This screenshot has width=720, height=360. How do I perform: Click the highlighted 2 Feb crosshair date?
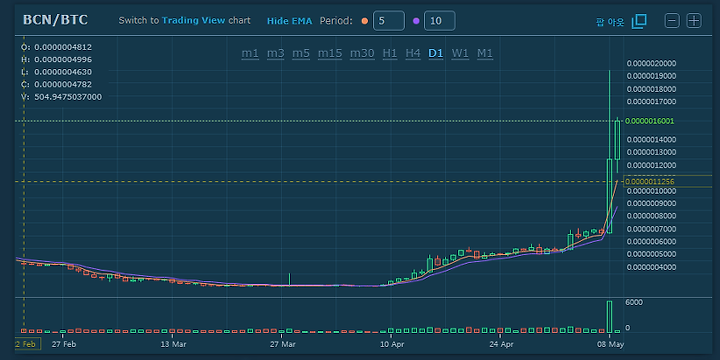pos(28,343)
